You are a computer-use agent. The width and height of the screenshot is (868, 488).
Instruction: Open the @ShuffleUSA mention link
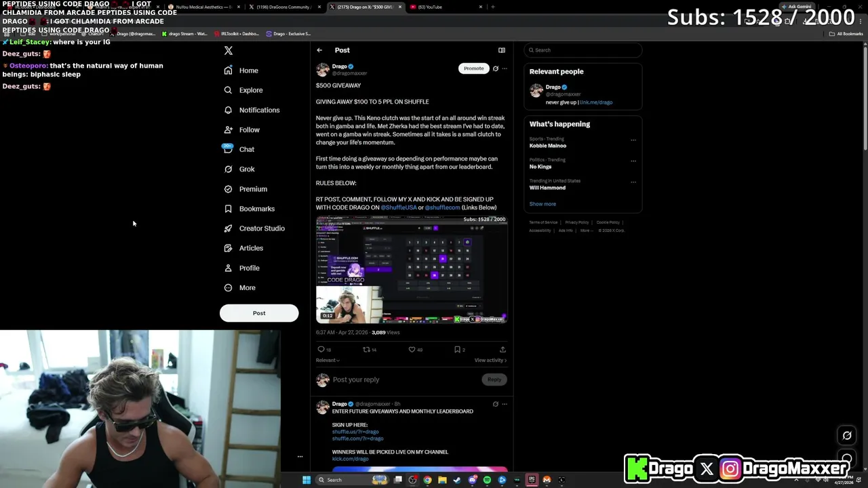[x=399, y=207]
